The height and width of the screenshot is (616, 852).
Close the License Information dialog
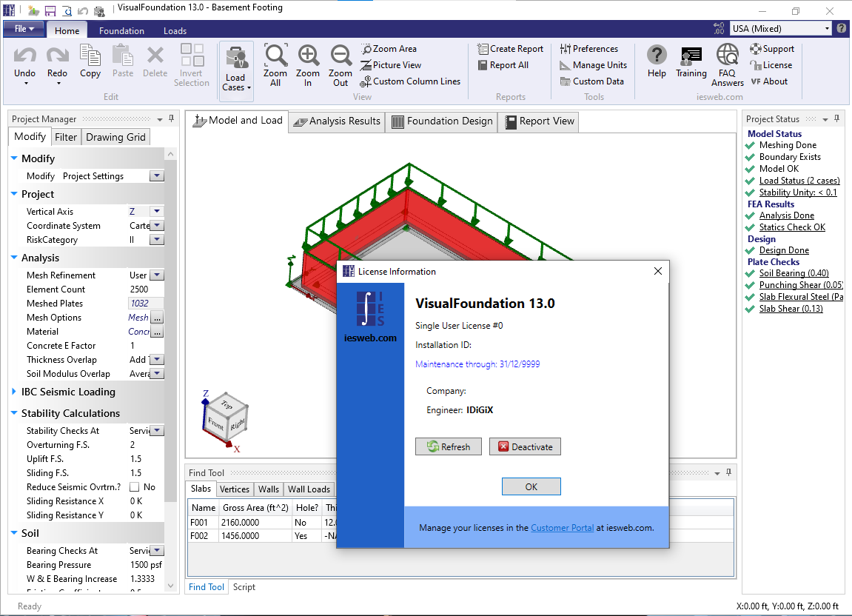[657, 271]
